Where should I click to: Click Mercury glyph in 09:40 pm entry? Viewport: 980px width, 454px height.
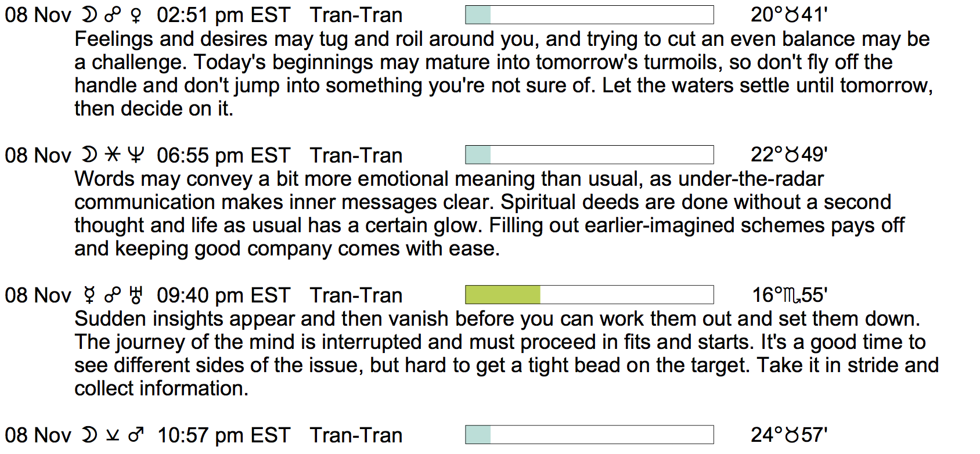pos(89,296)
